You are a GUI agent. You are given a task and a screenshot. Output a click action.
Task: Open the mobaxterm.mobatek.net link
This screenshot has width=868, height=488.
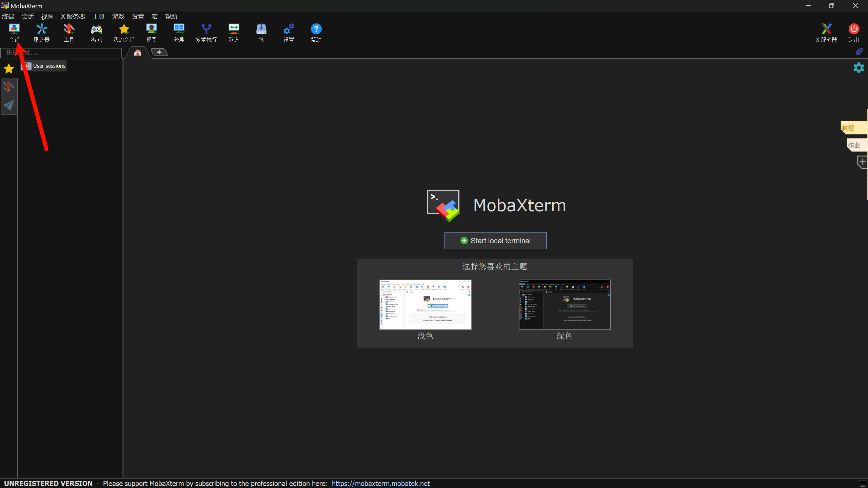380,483
